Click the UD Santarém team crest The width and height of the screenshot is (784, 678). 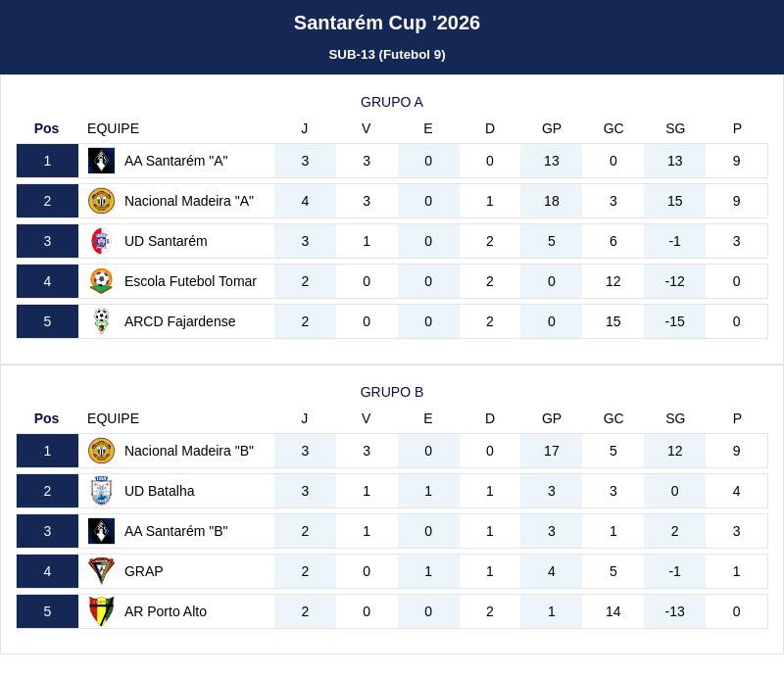tap(101, 241)
